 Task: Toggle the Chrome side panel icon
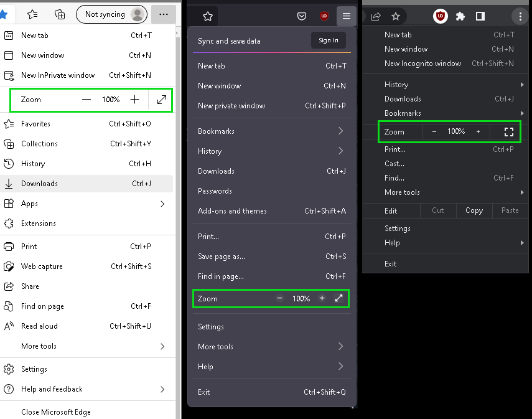coord(480,16)
